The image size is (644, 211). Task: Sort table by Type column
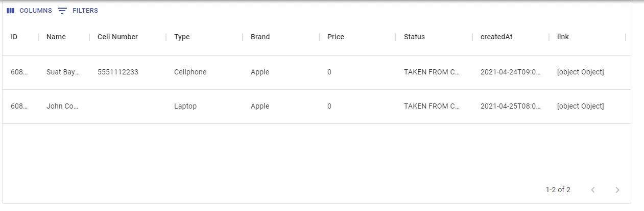182,37
